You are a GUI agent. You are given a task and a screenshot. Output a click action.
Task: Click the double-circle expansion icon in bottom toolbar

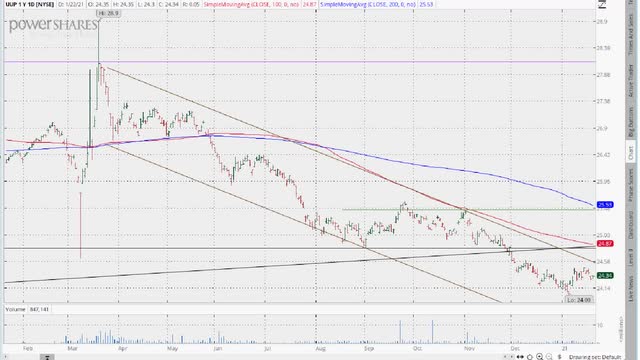(x=520, y=357)
